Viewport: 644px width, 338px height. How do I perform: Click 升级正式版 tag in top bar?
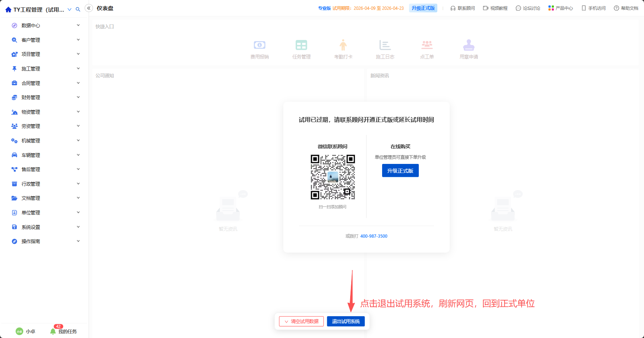(x=423, y=8)
